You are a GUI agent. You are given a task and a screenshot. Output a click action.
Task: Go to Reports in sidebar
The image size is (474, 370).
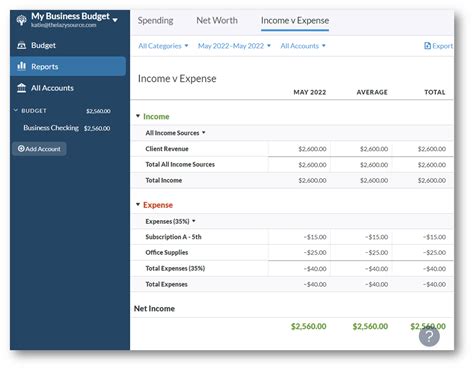68,66
